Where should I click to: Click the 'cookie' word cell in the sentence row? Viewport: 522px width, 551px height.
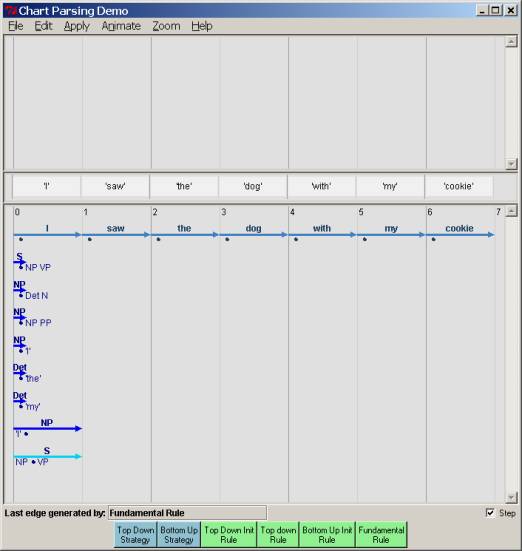459,186
